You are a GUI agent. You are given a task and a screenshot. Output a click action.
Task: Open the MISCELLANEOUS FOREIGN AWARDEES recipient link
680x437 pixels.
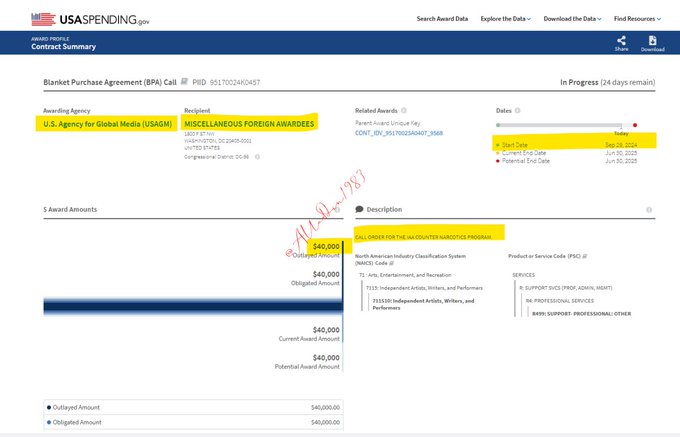pyautogui.click(x=249, y=124)
